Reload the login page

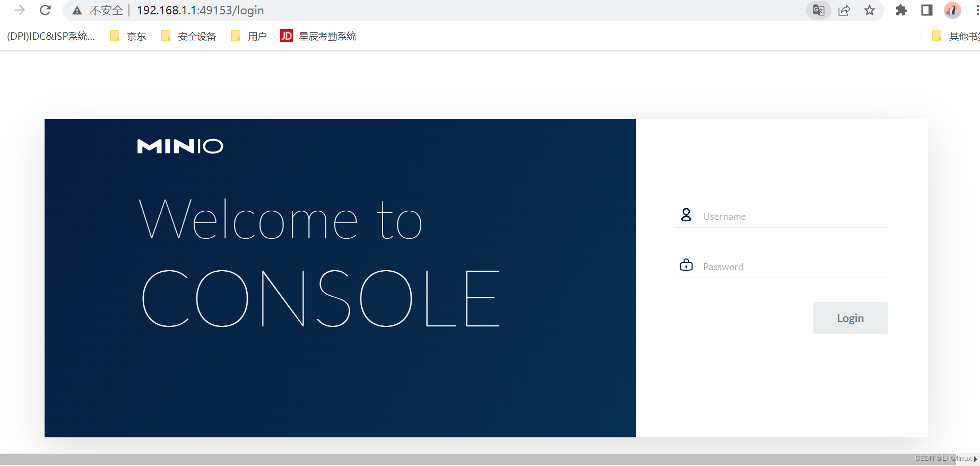pyautogui.click(x=46, y=10)
